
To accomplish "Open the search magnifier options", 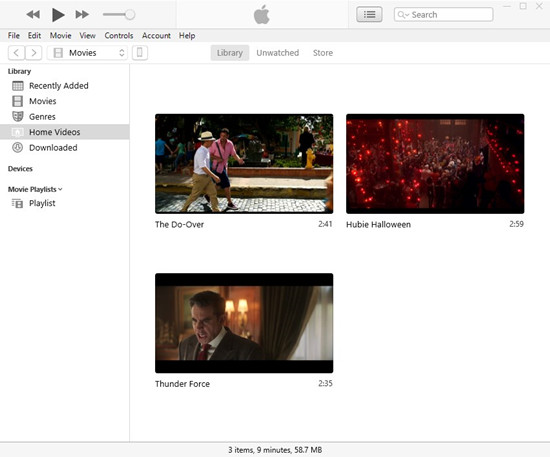I will [x=403, y=15].
